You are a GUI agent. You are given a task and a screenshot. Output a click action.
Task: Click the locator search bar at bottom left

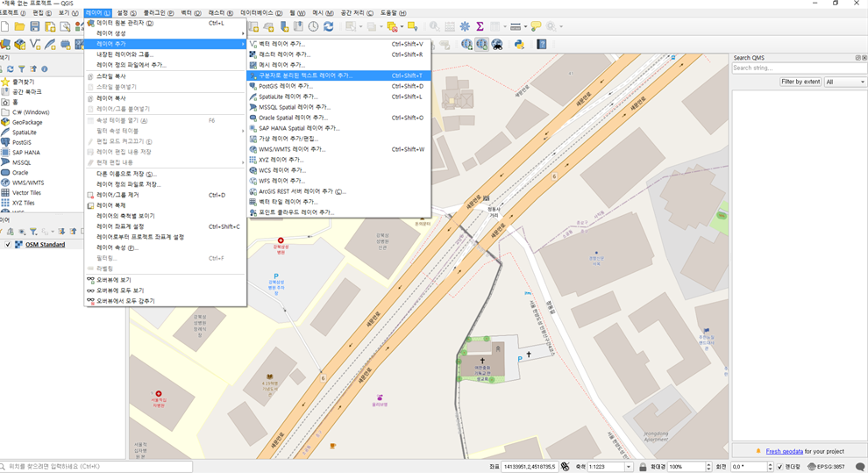(x=96, y=466)
